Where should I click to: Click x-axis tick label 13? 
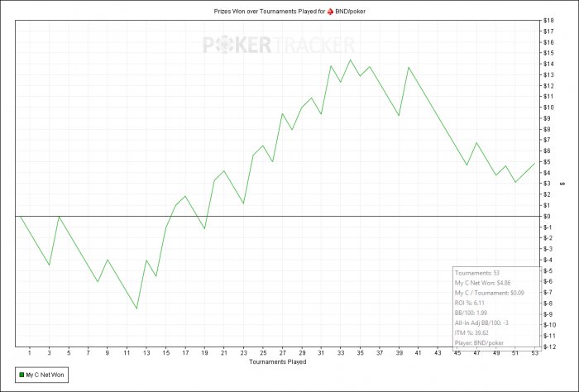coord(146,353)
